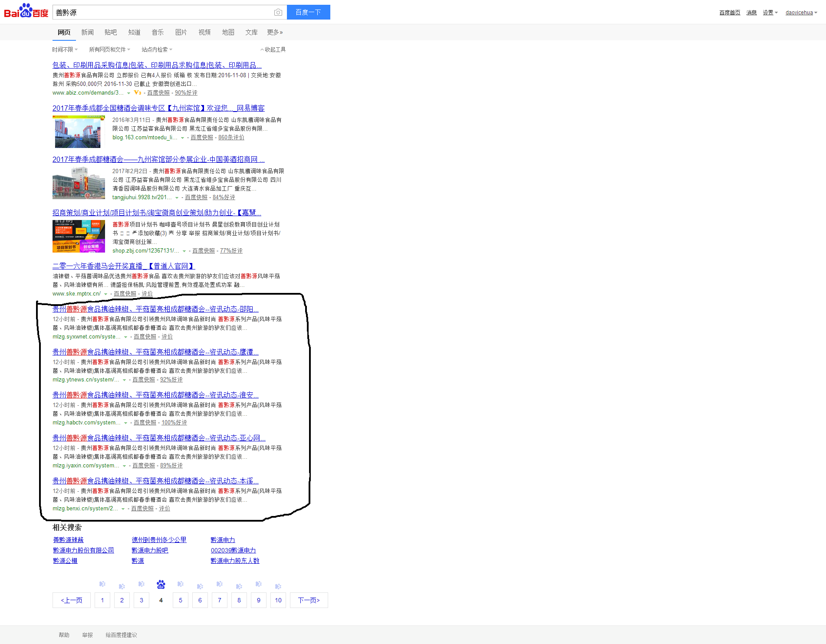Image resolution: width=826 pixels, height=644 pixels.
Task: Switch to the 贴吧 tab
Action: point(111,32)
